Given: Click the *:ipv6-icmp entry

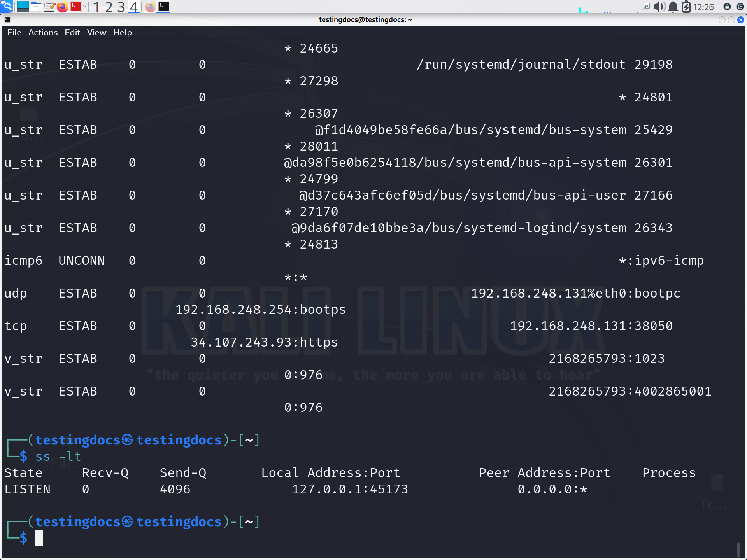Looking at the screenshot, I should pyautogui.click(x=661, y=260).
